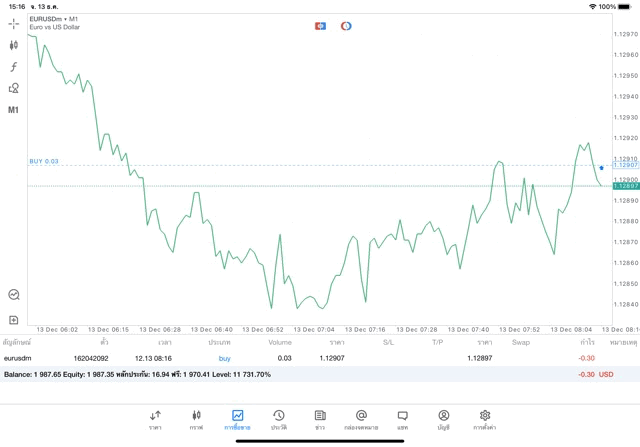Switch to the กราฟ chart tab
640x447 pixels.
pos(196,419)
